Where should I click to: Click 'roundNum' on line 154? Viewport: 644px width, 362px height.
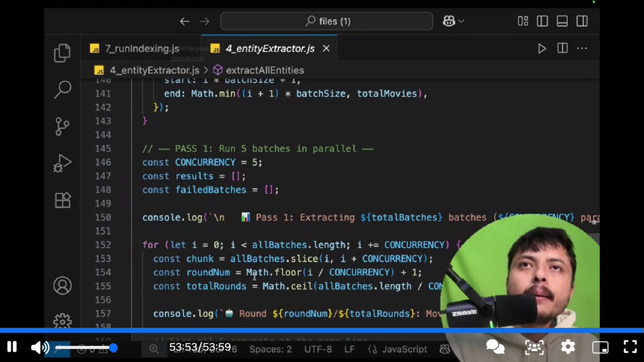coord(208,272)
